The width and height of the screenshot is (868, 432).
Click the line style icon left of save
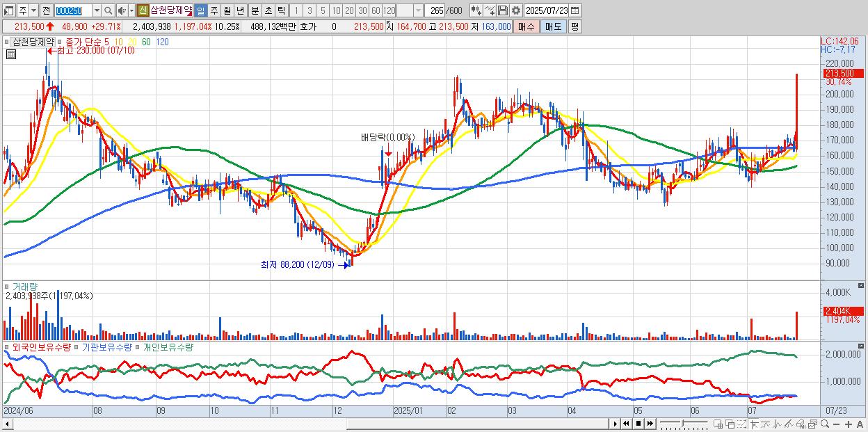click(x=490, y=10)
